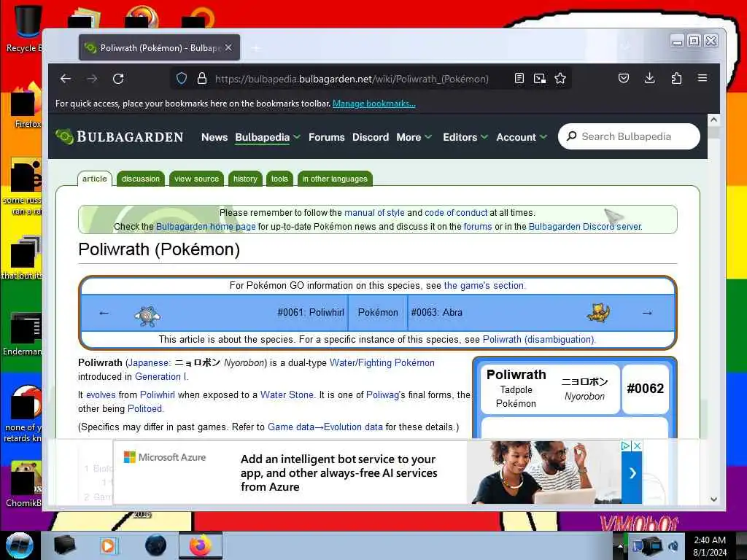
Task: Click the picture-in-picture icon in address bar
Action: 539,79
